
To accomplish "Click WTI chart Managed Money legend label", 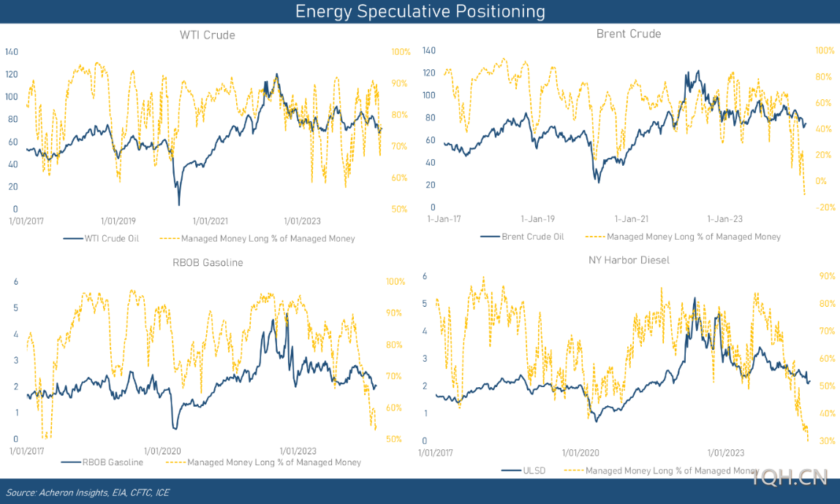I will coord(268,239).
